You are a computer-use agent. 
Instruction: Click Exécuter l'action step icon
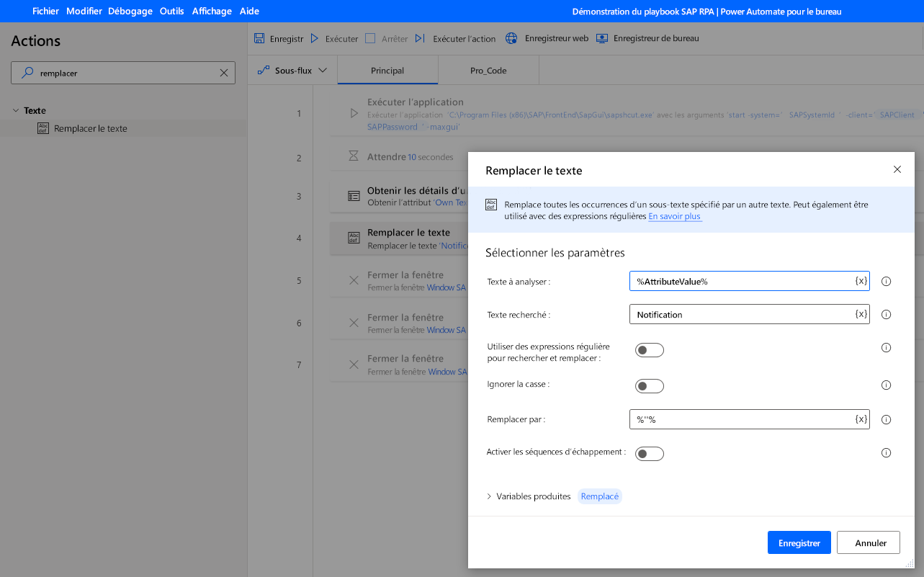pyautogui.click(x=421, y=38)
